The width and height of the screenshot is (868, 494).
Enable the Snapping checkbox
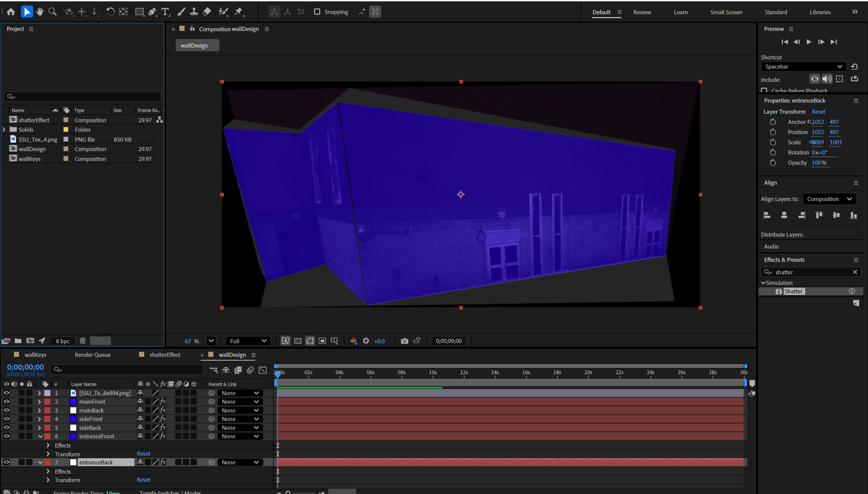(317, 12)
